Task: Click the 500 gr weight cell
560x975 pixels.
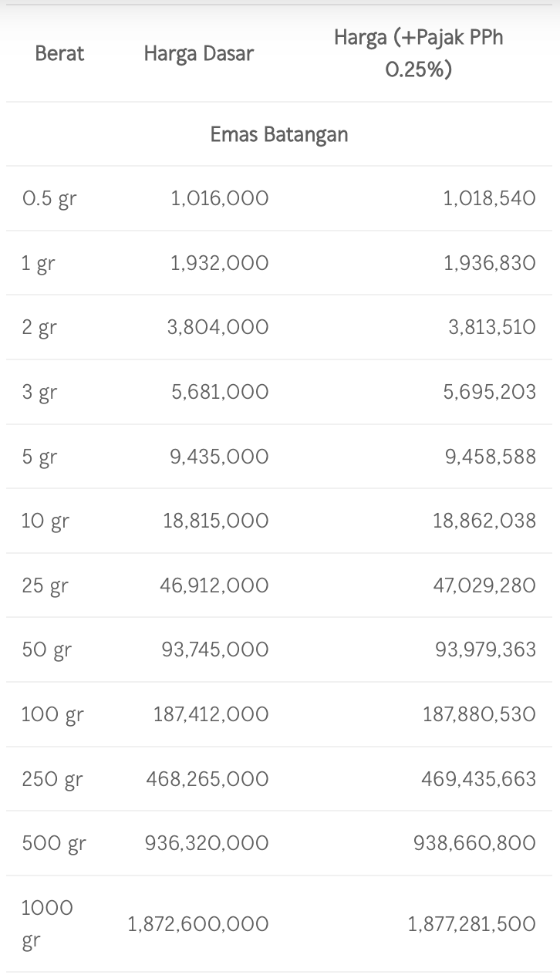Action: [x=54, y=843]
